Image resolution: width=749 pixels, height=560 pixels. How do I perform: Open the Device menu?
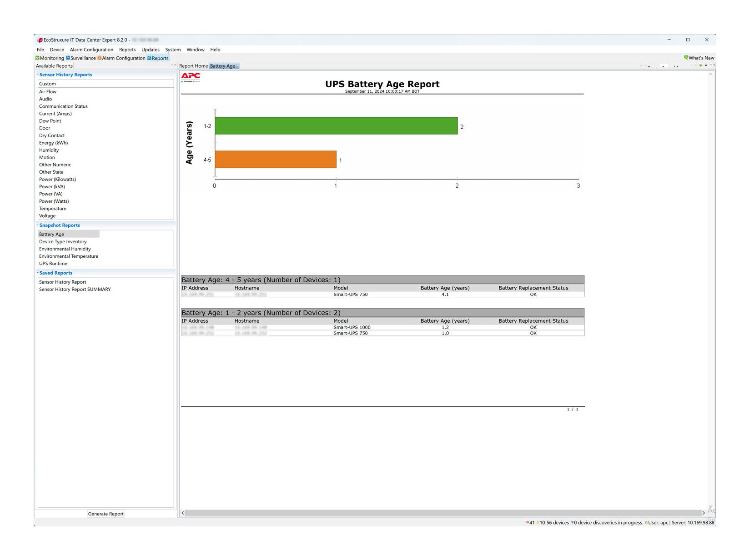coord(57,50)
